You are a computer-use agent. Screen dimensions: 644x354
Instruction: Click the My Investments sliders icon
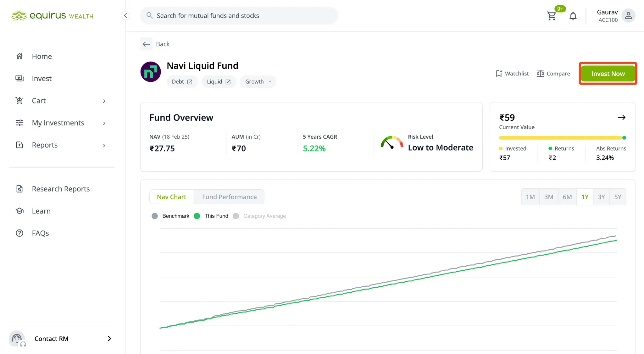pos(19,123)
